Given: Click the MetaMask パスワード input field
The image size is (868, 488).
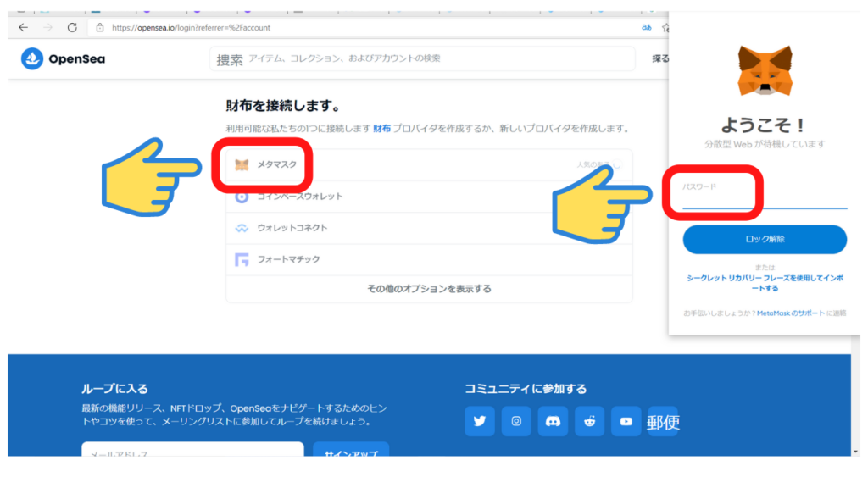Looking at the screenshot, I should [765, 200].
